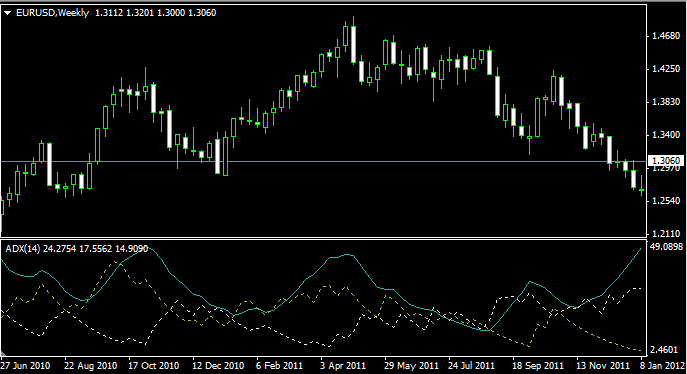Click the chart shift triangle at bottom-left corner
687x374 pixels.
tap(3, 353)
